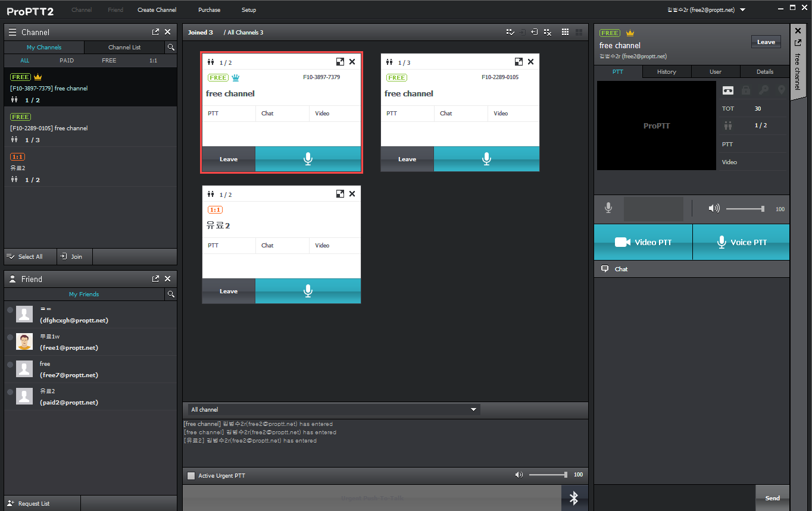Image resolution: width=812 pixels, height=511 pixels.
Task: Click the Bluetooth icon at the bottom
Action: [x=574, y=498]
